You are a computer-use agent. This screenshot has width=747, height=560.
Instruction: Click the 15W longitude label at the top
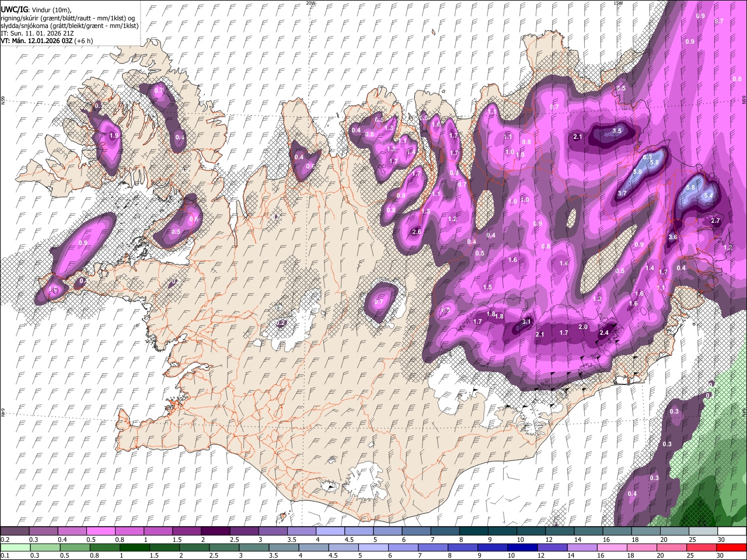click(618, 3)
